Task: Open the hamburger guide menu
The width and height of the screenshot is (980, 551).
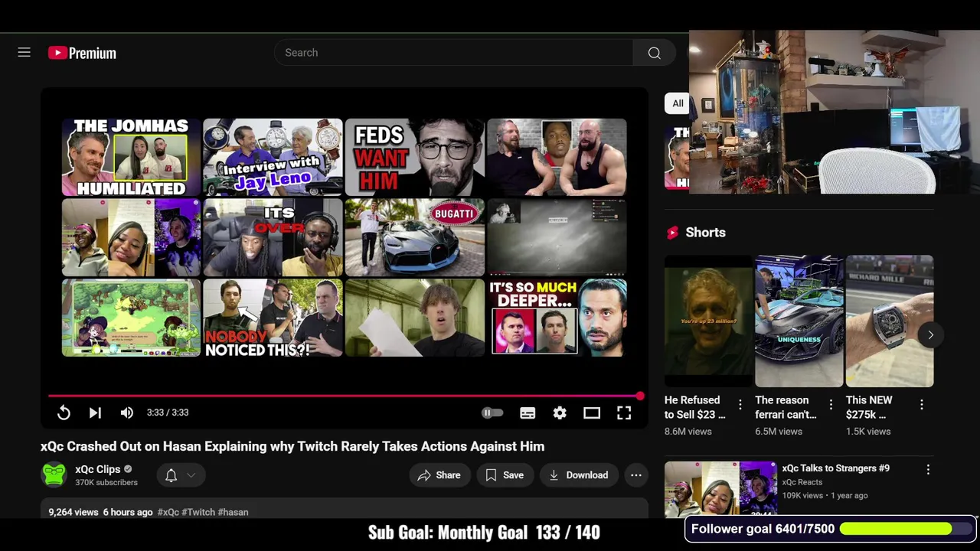Action: [x=24, y=53]
